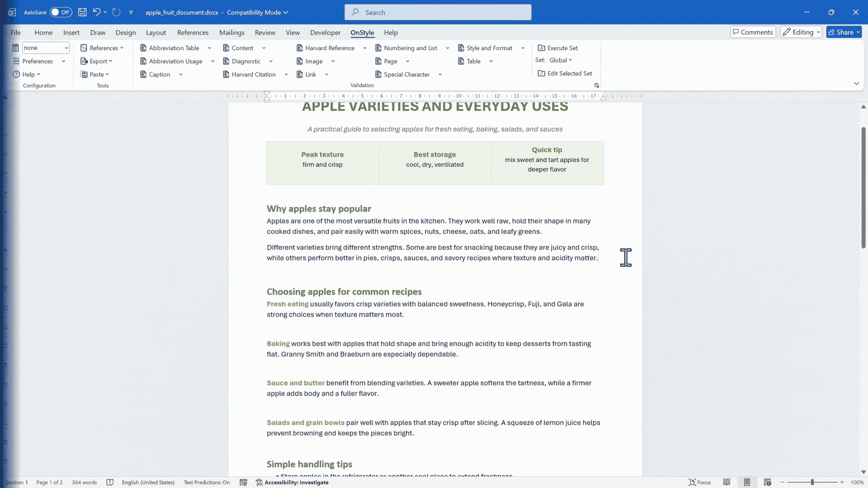The height and width of the screenshot is (488, 868).
Task: Switch to the Insert tab
Action: pos(71,33)
